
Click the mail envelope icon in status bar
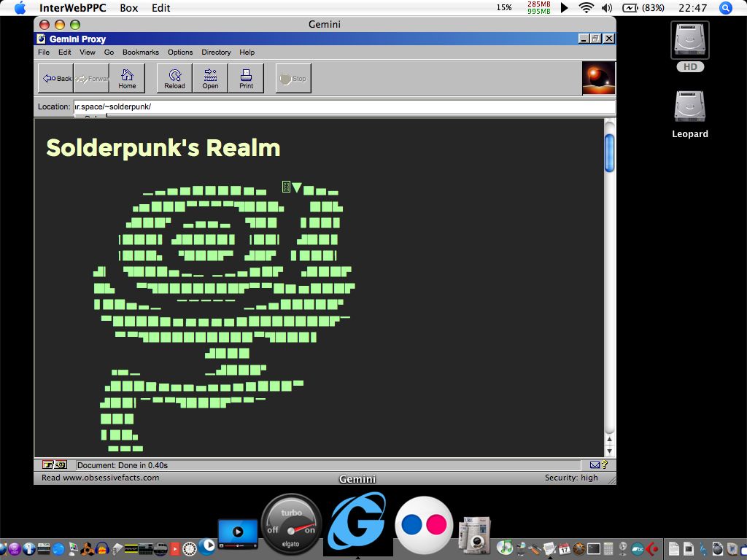pos(595,464)
